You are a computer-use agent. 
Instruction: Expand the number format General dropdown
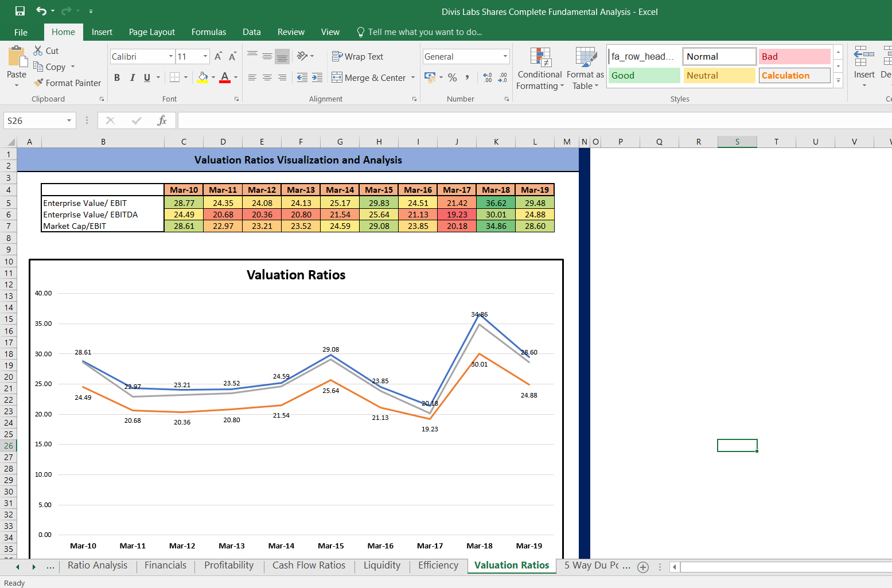coord(505,56)
